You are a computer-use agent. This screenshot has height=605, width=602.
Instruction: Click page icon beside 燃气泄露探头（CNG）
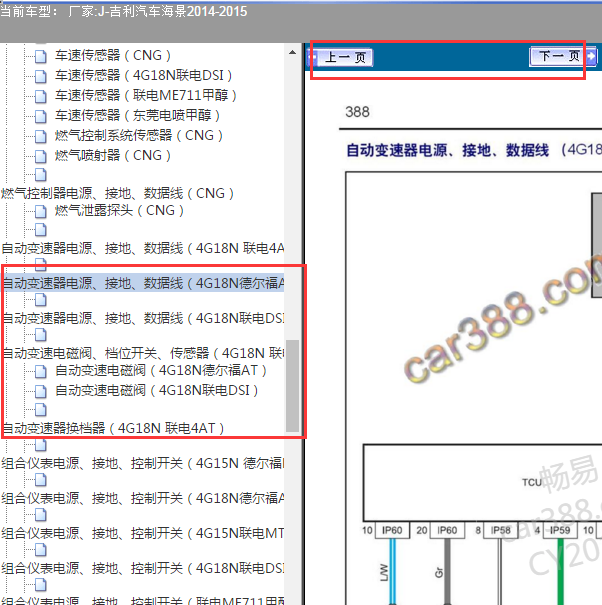tap(41, 211)
